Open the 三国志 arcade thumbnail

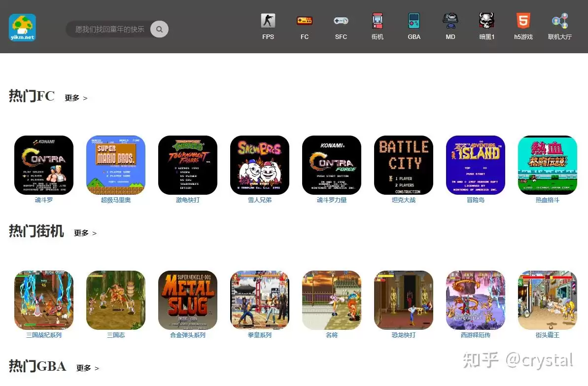click(x=116, y=300)
